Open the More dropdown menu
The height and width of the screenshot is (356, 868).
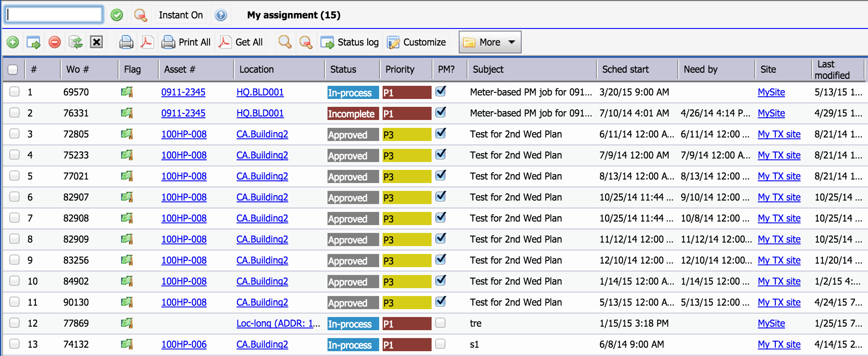(x=490, y=42)
